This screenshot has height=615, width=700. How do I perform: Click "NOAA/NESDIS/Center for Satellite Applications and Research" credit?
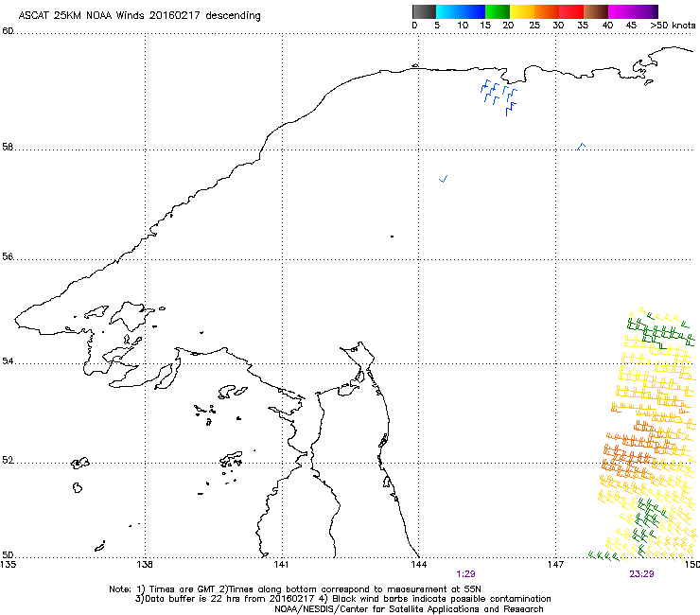pos(409,609)
